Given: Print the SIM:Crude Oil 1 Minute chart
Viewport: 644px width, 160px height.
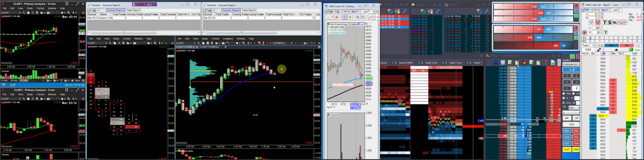Looking at the screenshot, I should click(331, 11).
